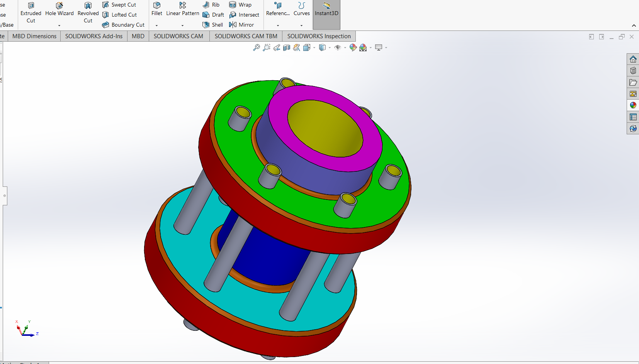639x364 pixels.
Task: Collapse the CommandManager ribbon chevron
Action: [634, 25]
